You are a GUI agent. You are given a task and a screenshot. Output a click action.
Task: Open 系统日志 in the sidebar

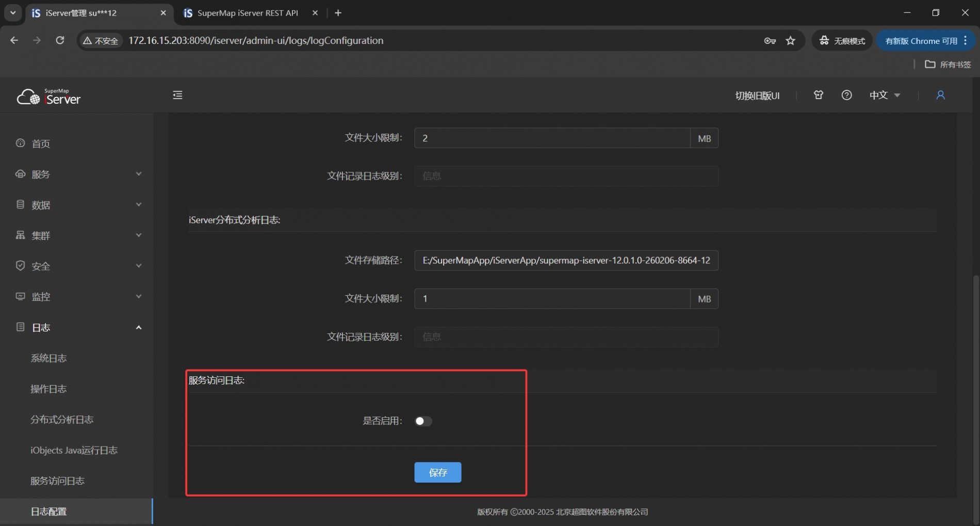pyautogui.click(x=48, y=358)
